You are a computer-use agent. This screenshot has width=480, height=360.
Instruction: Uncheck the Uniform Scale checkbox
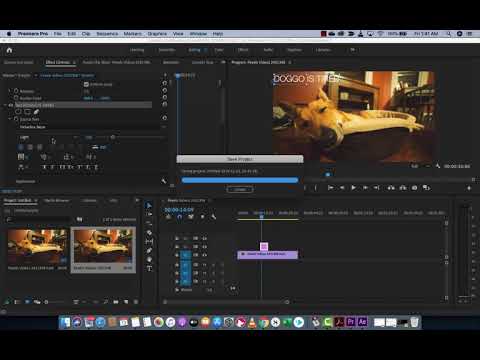[x=86, y=84]
